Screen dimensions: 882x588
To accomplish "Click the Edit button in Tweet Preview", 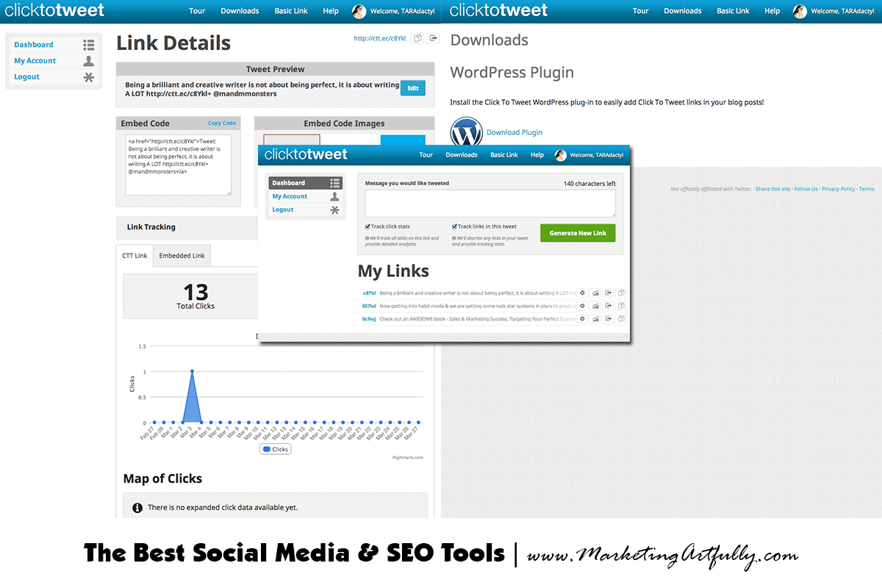I will point(413,88).
